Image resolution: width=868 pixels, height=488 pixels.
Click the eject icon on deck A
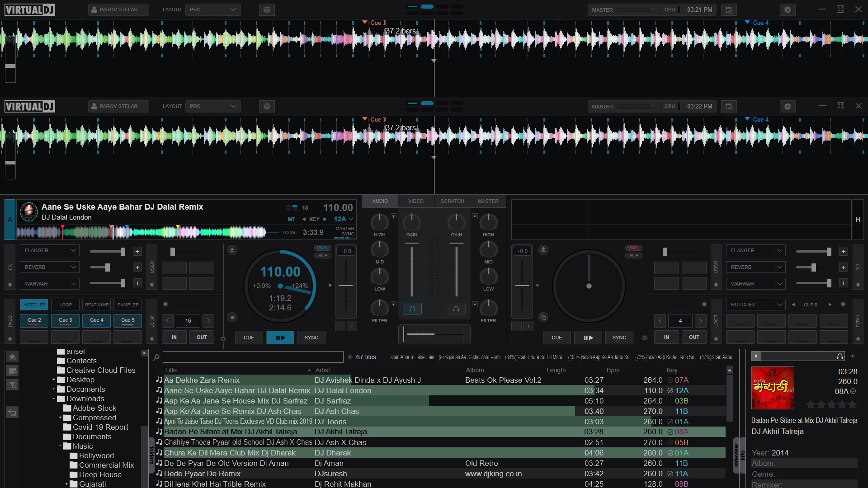point(232,250)
